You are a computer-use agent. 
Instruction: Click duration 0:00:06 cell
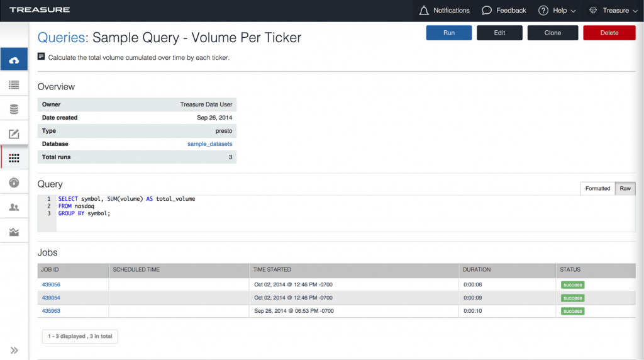point(473,284)
